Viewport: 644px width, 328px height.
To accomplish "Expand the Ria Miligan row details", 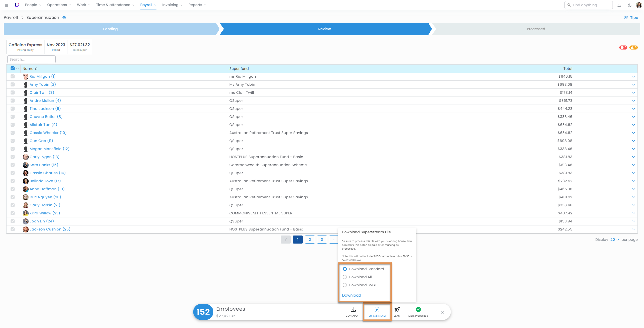I will 633,76.
